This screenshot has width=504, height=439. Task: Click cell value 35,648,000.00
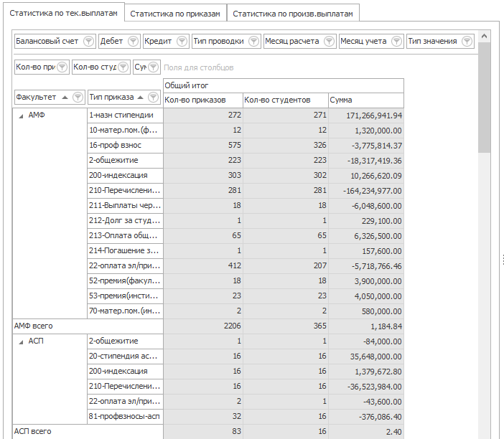point(365,357)
